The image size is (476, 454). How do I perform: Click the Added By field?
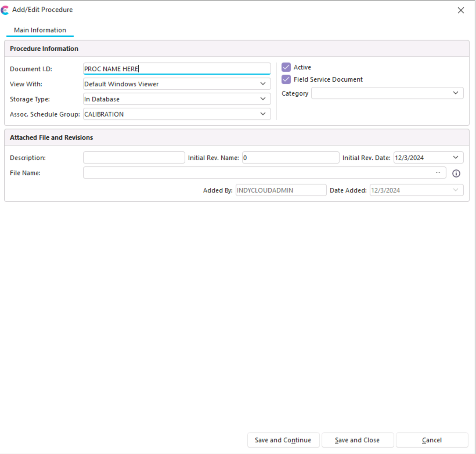tap(281, 190)
